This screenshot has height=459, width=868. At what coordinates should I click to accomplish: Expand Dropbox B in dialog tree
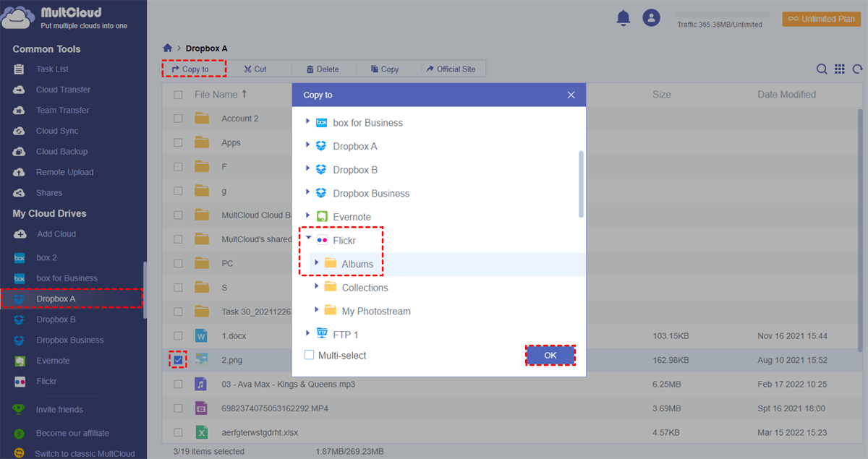point(308,169)
